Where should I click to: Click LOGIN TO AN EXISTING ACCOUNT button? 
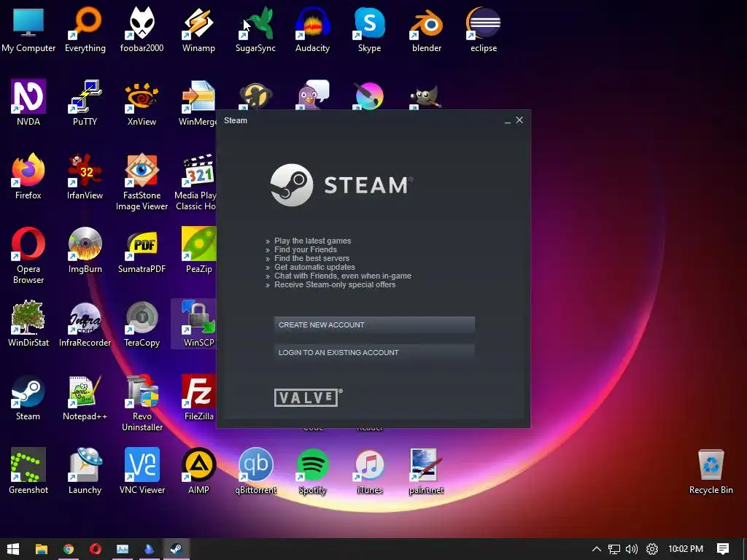(x=374, y=352)
